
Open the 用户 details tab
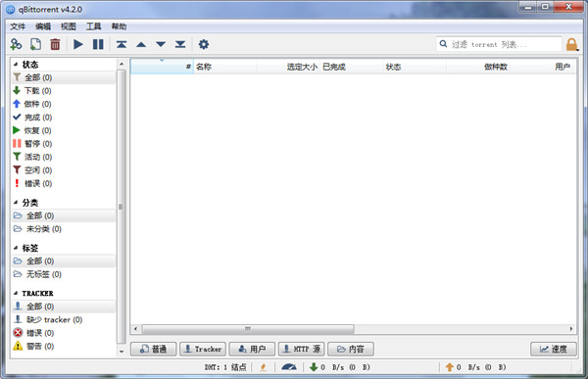coord(252,349)
